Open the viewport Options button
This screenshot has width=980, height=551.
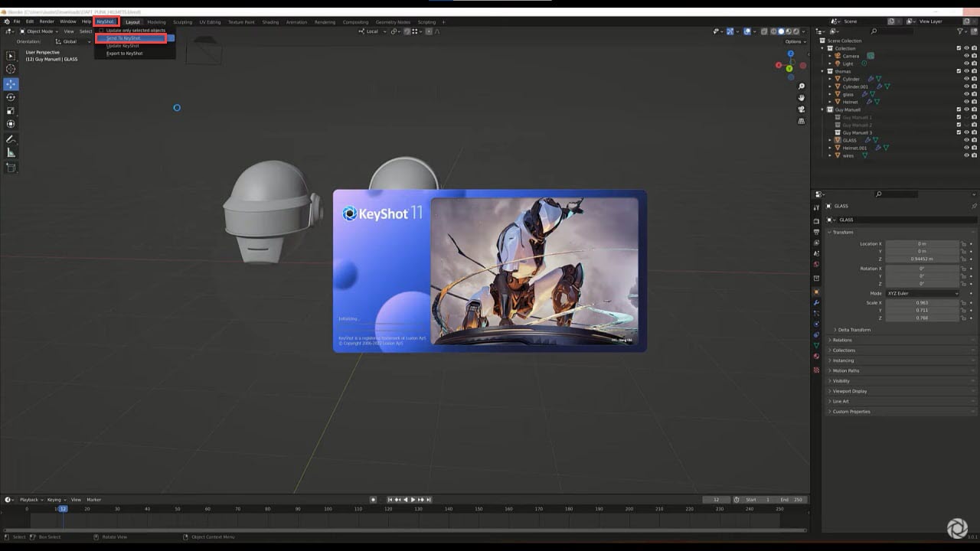pos(793,41)
